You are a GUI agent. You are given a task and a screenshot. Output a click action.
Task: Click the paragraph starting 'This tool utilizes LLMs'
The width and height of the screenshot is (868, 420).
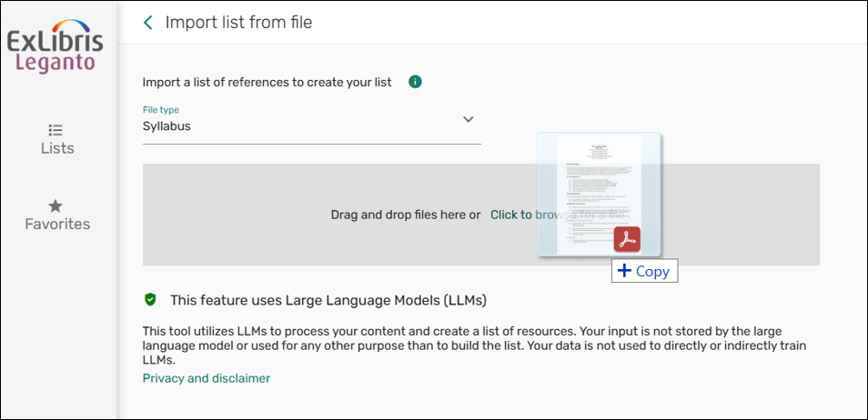[x=474, y=345]
